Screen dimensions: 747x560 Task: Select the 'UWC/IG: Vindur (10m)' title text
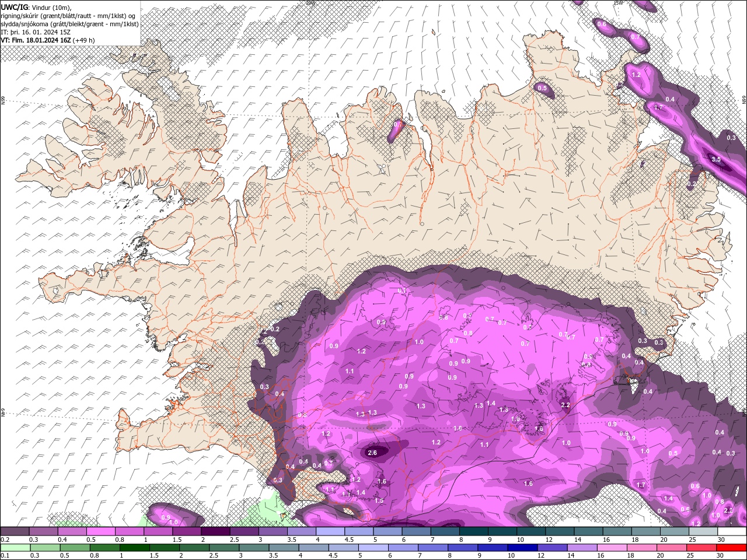pyautogui.click(x=35, y=6)
